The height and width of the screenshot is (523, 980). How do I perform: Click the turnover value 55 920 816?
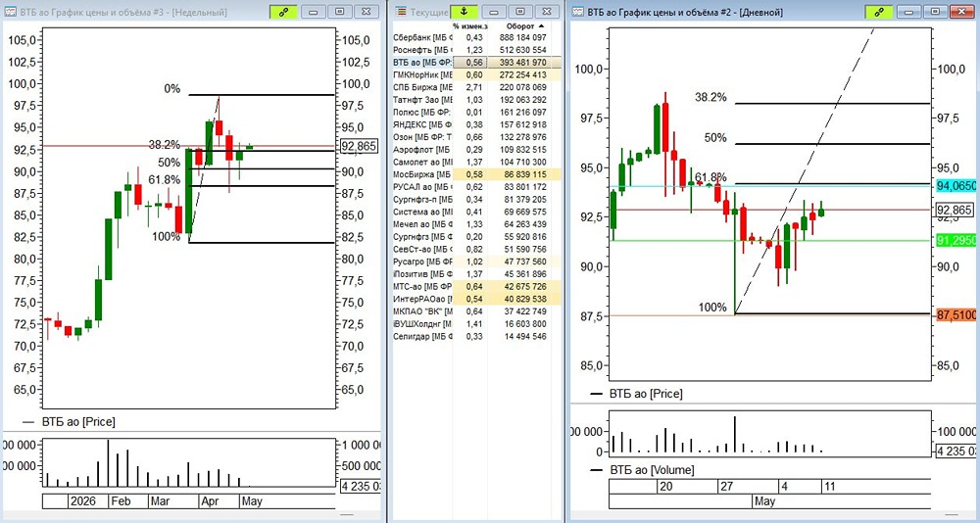pos(525,237)
